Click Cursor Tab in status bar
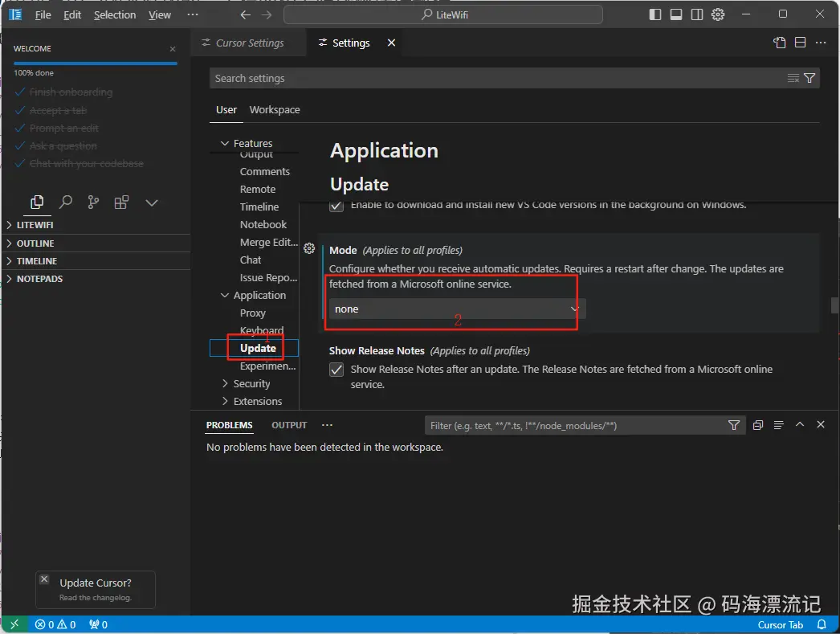 (780, 625)
